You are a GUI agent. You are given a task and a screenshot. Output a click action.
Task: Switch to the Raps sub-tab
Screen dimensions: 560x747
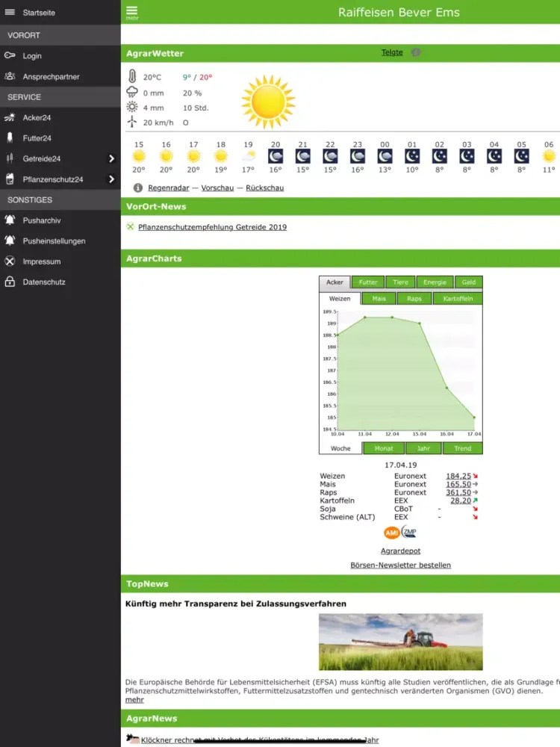[x=414, y=299]
